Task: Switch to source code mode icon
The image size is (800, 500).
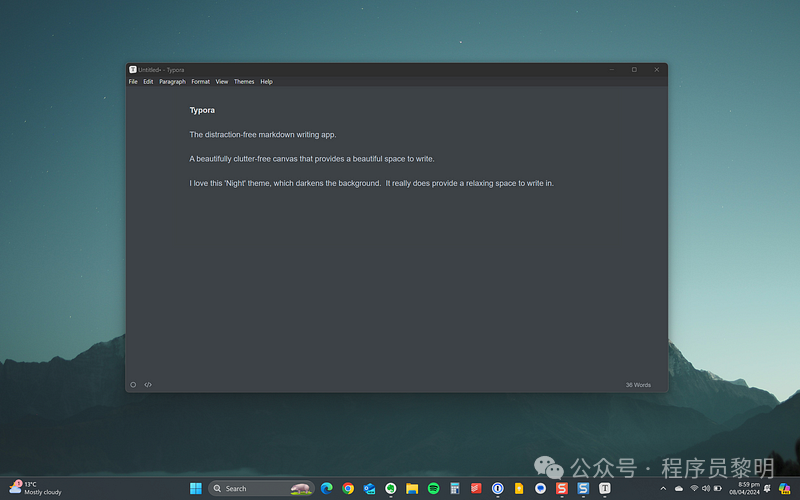Action: (x=148, y=385)
